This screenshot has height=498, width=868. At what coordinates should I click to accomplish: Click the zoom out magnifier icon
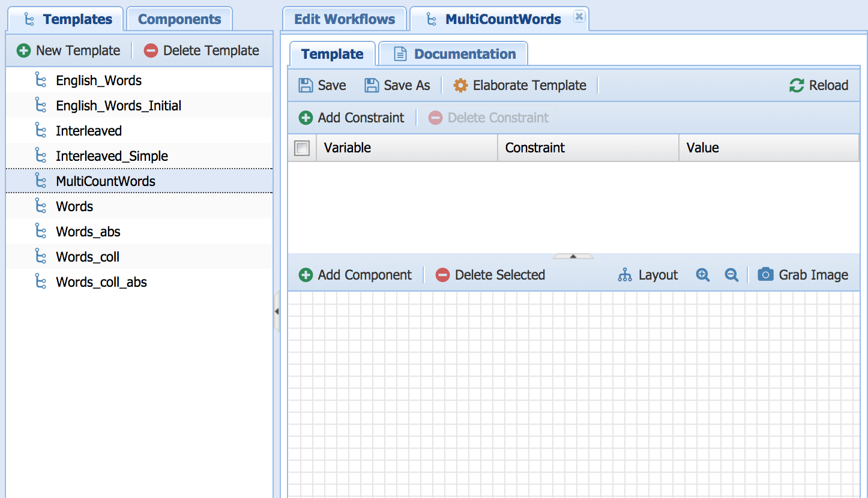(731, 275)
